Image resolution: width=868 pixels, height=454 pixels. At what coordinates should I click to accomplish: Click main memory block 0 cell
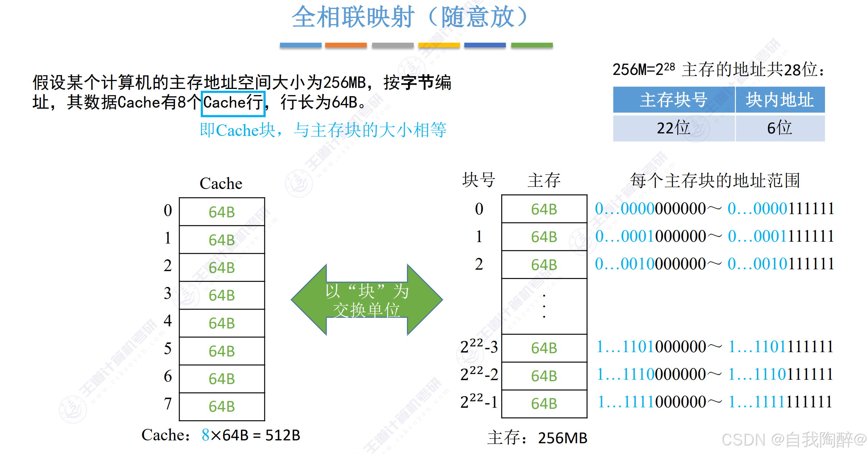[544, 209]
